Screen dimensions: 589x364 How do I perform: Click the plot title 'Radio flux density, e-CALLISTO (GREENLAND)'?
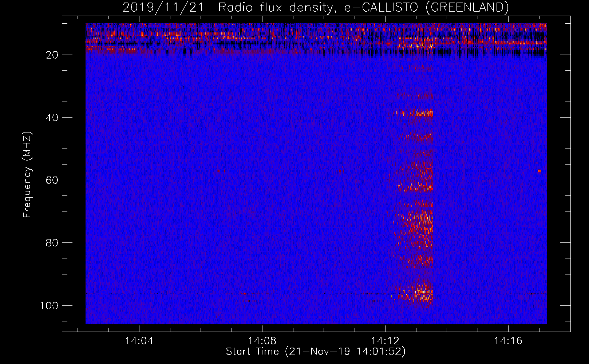click(x=363, y=7)
